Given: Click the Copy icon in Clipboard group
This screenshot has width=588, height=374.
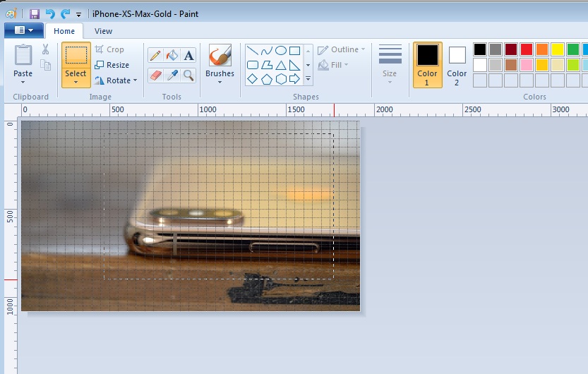Looking at the screenshot, I should [45, 65].
